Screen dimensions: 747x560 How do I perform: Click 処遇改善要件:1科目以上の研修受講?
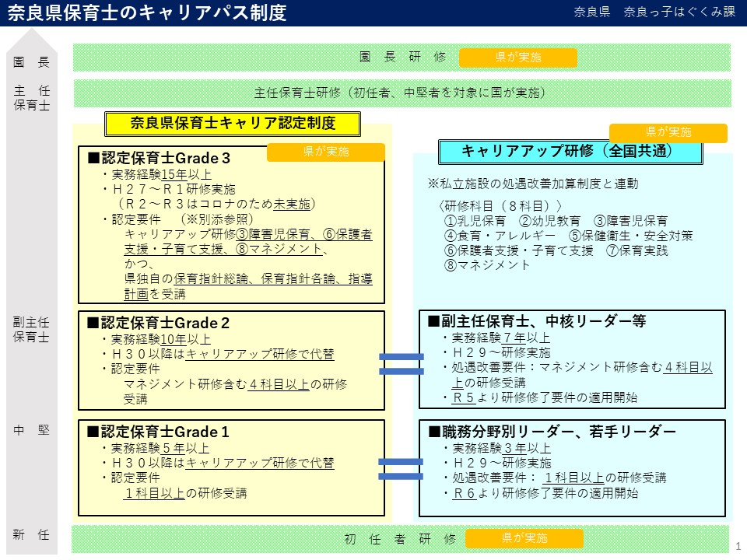click(x=559, y=478)
